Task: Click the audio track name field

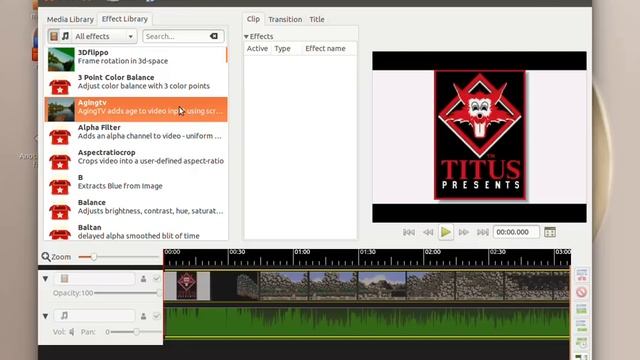Action: 95,316
